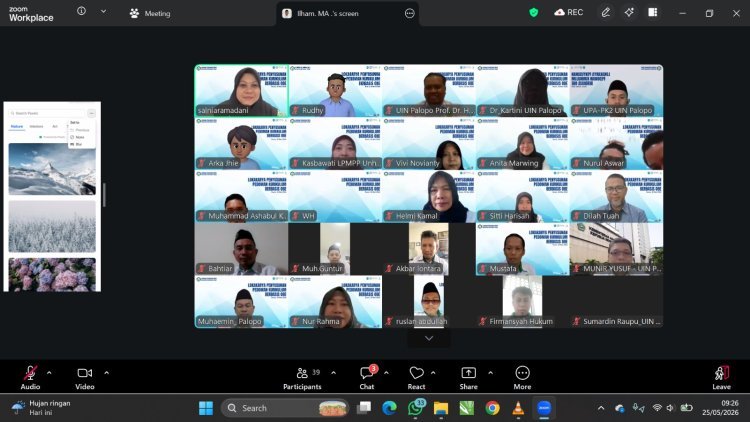Open the view layout icon

[x=652, y=13]
